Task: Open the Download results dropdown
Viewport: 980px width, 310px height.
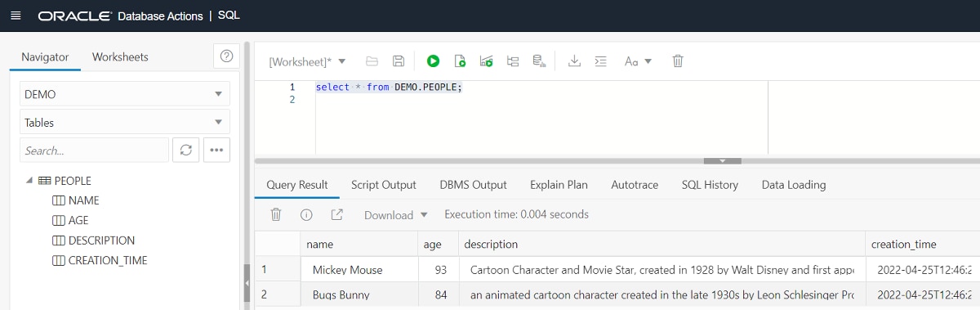Action: [x=395, y=215]
